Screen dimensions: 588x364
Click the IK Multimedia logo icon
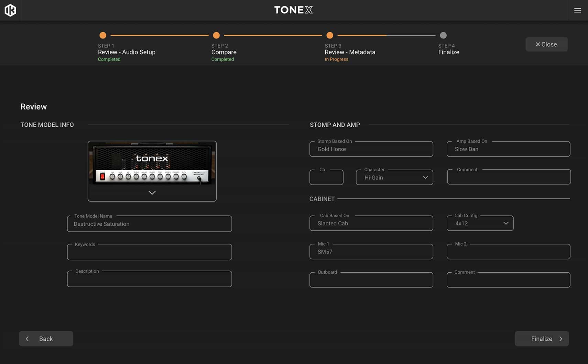point(10,10)
